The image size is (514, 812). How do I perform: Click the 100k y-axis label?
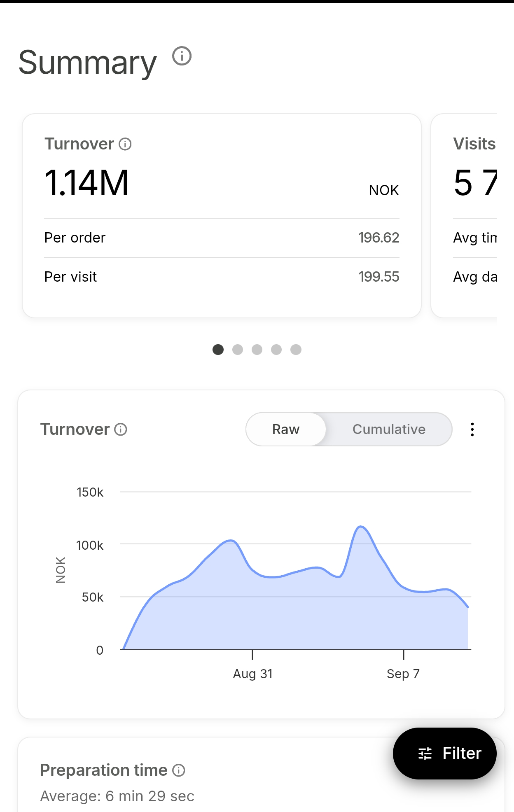pyautogui.click(x=90, y=545)
